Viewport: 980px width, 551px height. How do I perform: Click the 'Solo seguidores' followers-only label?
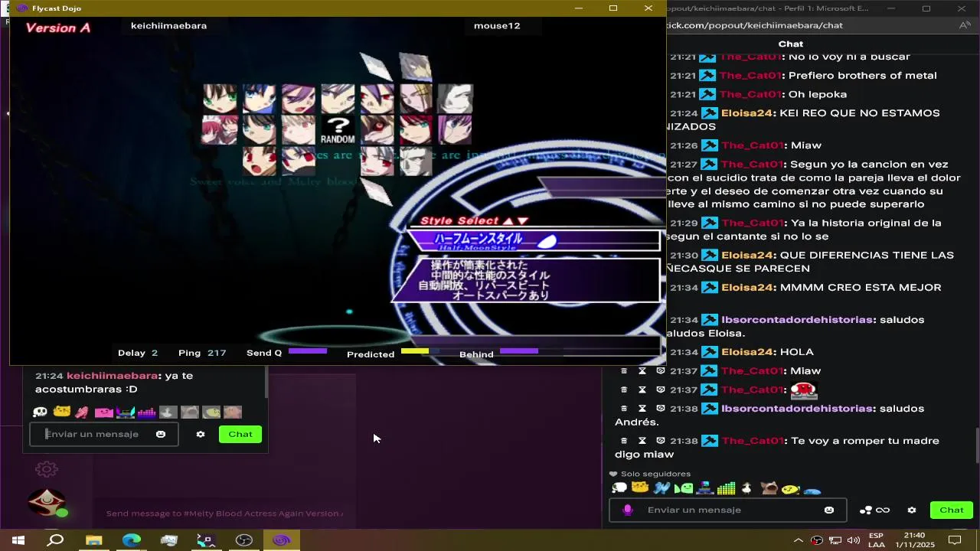655,474
